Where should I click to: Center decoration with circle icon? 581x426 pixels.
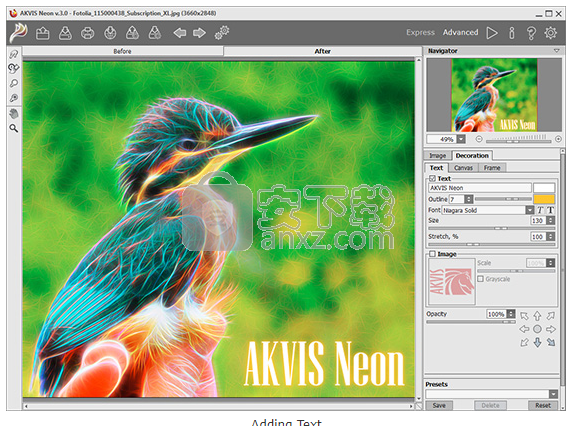[x=537, y=329]
